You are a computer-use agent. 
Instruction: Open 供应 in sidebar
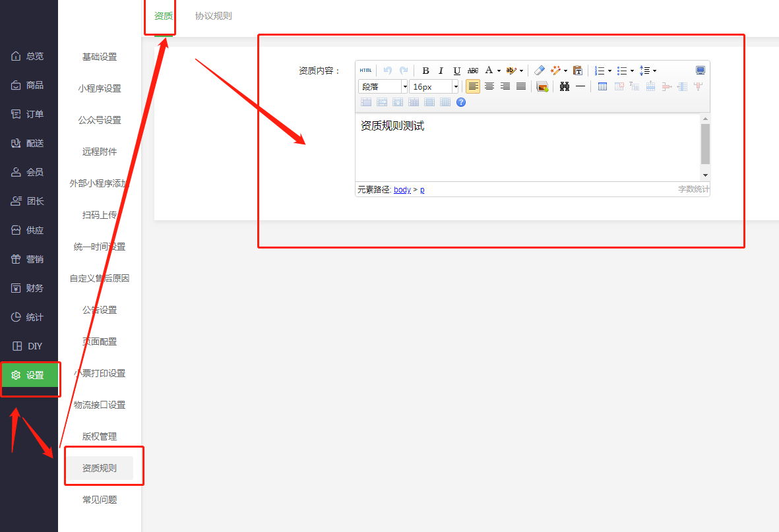point(29,230)
